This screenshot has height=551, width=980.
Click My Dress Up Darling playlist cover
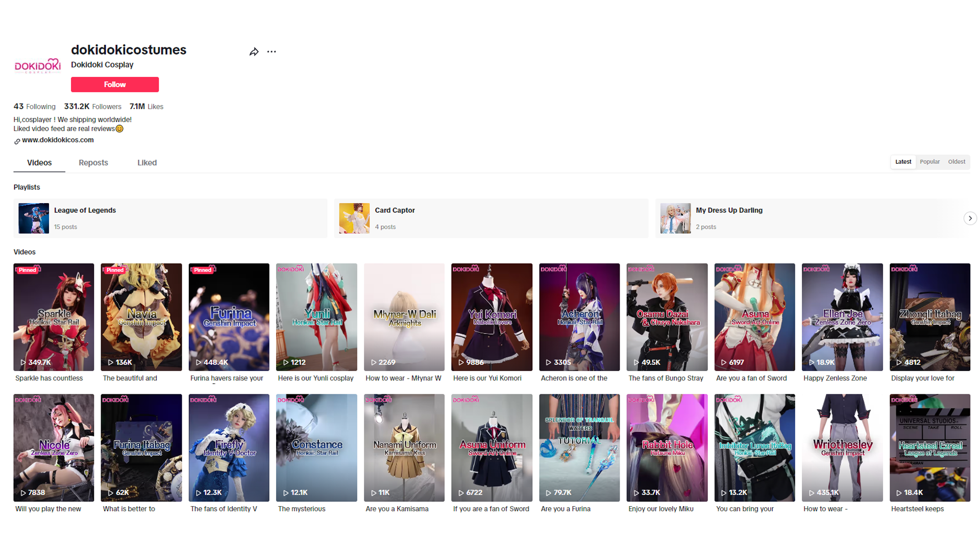point(675,218)
